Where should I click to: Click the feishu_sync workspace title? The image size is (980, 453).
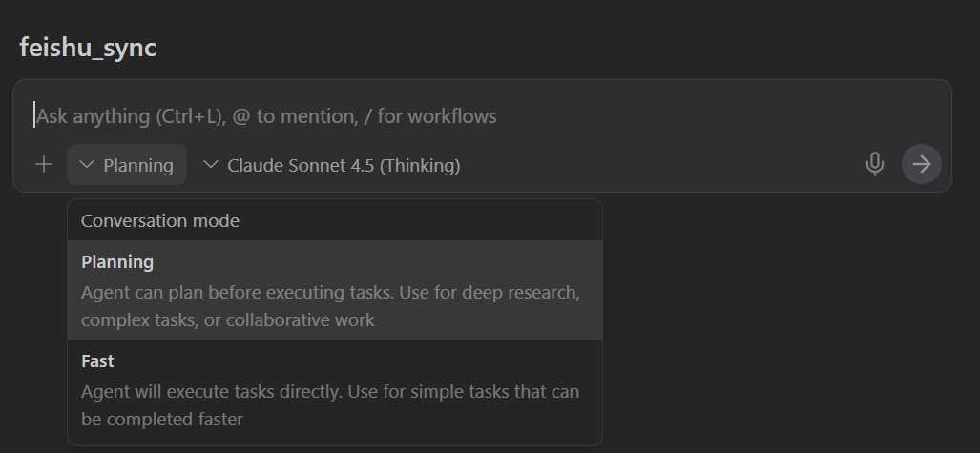pyautogui.click(x=88, y=48)
